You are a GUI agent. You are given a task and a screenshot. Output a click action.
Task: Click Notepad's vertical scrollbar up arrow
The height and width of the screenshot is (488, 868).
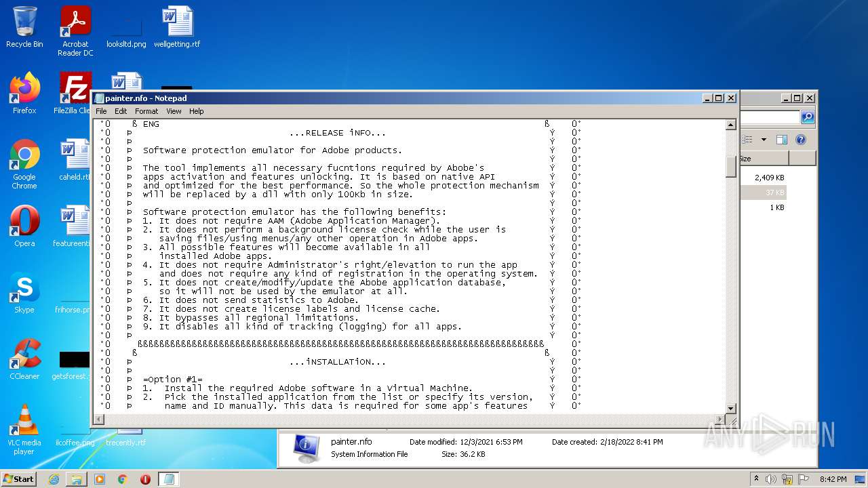pos(731,125)
